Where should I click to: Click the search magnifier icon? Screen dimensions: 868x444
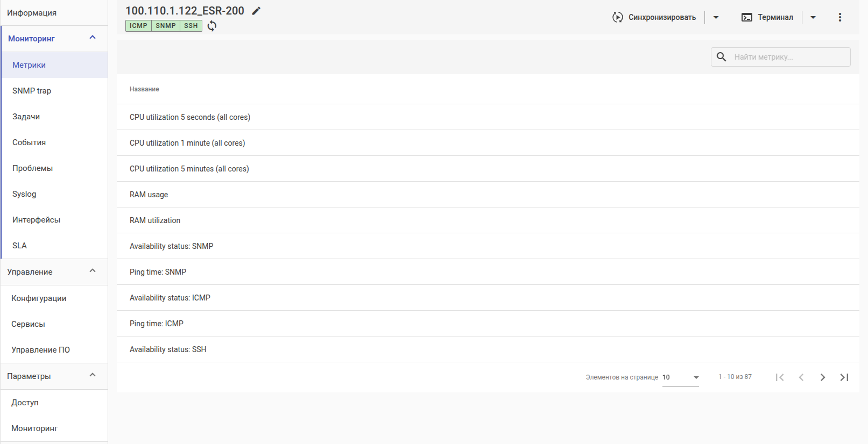[x=722, y=57]
